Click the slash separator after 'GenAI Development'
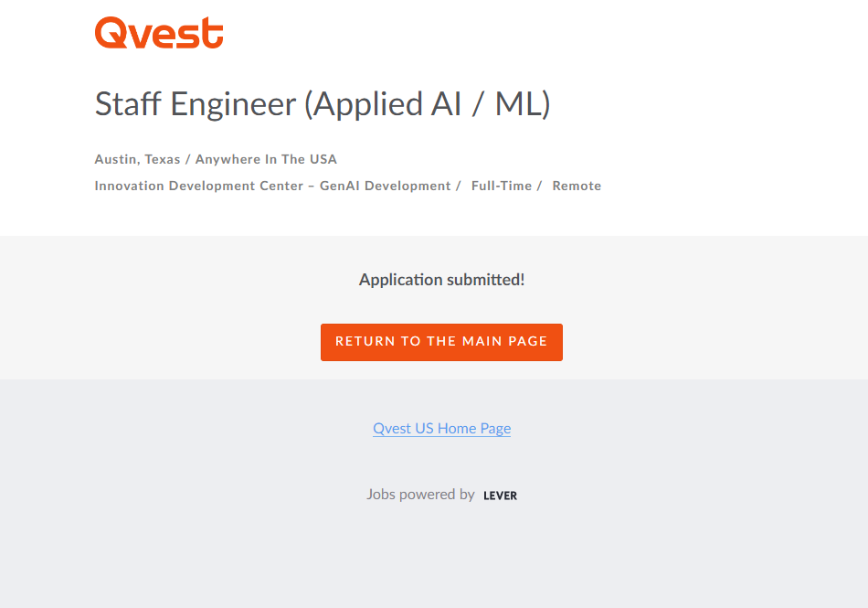 pyautogui.click(x=458, y=186)
